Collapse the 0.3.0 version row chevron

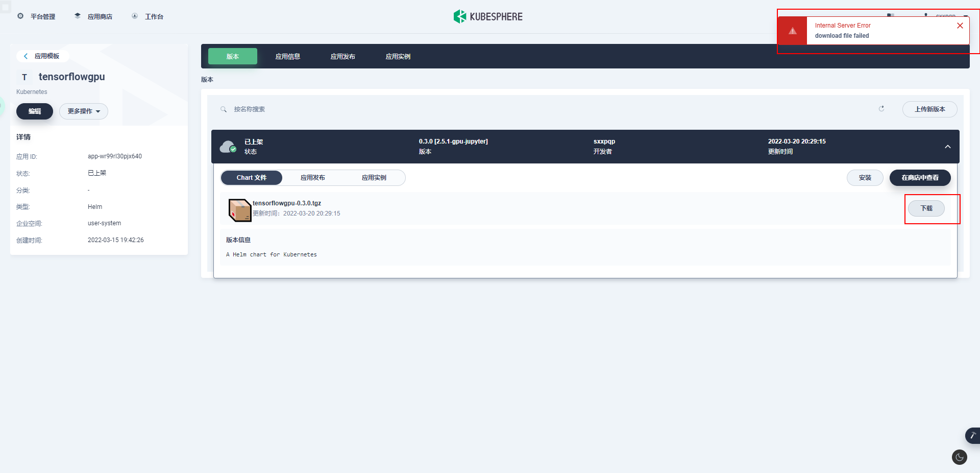coord(947,147)
